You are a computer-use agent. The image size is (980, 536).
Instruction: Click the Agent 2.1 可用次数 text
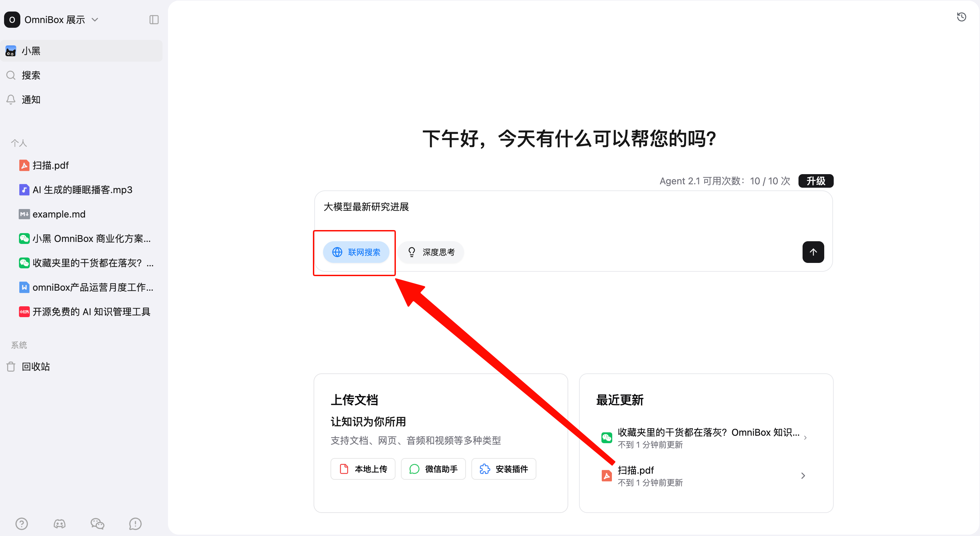tap(724, 181)
